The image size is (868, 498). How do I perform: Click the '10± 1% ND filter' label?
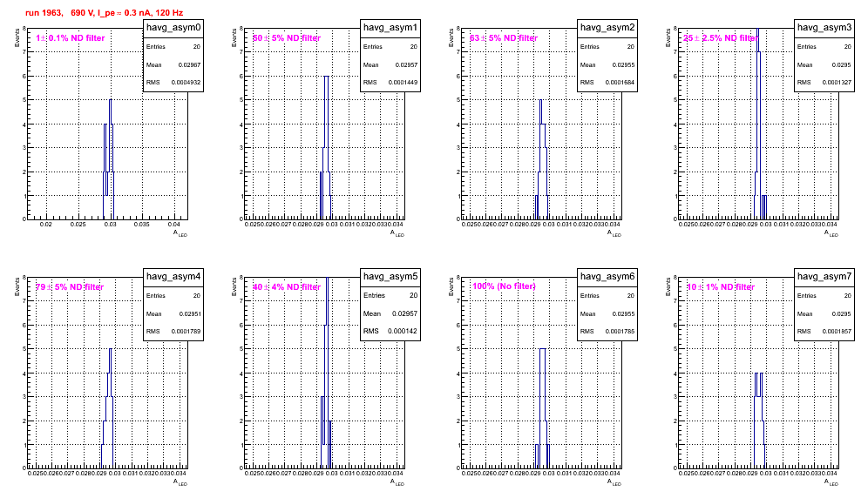(x=721, y=287)
